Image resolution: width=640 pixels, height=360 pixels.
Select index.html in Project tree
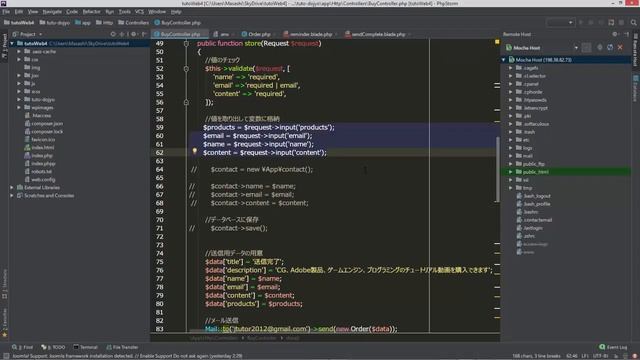(42, 147)
